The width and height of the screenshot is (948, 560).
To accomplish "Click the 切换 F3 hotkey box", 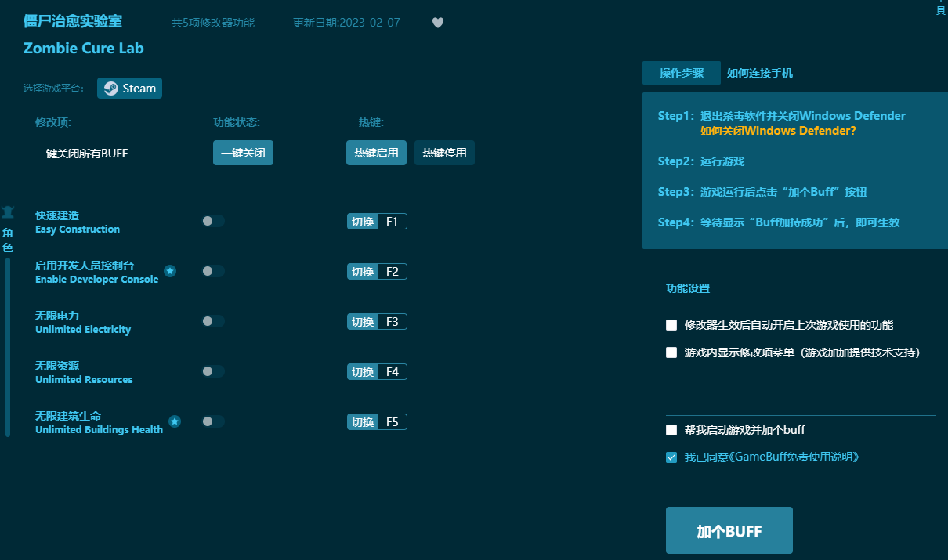I will pos(377,322).
